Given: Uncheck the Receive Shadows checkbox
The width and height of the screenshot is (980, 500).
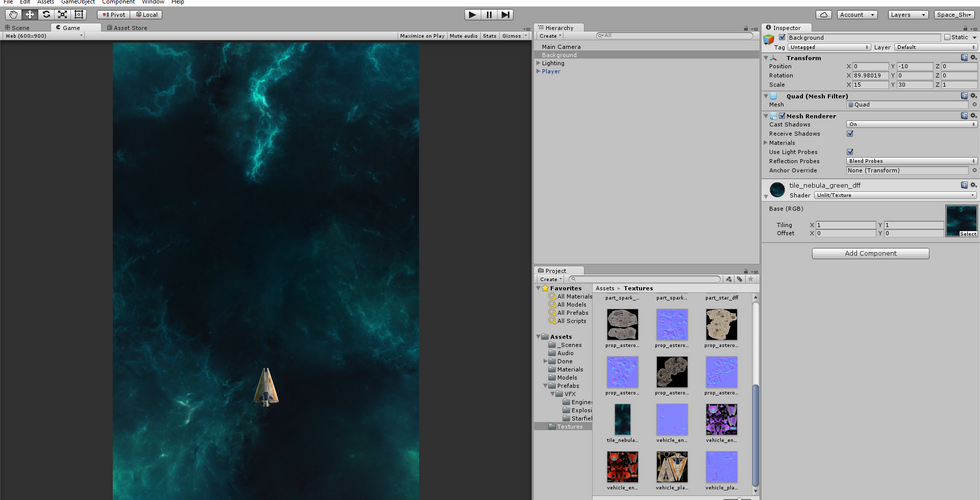Looking at the screenshot, I should click(850, 133).
